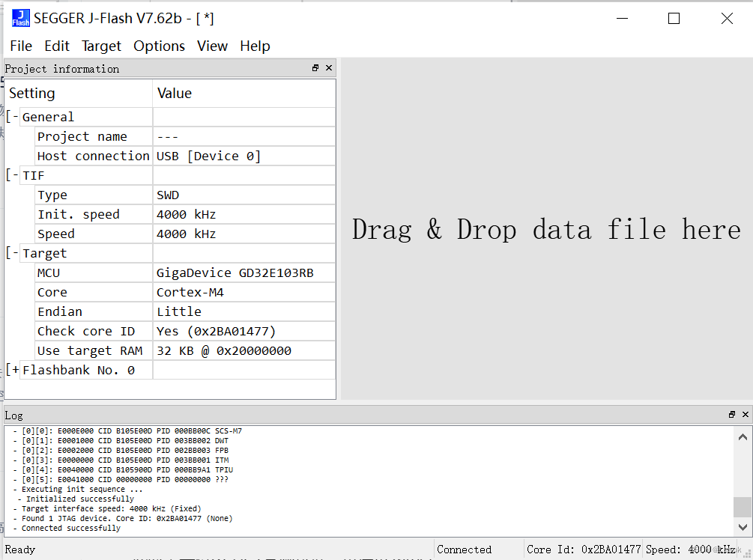This screenshot has height=560, width=753.
Task: Close the Project information panel
Action: point(329,68)
